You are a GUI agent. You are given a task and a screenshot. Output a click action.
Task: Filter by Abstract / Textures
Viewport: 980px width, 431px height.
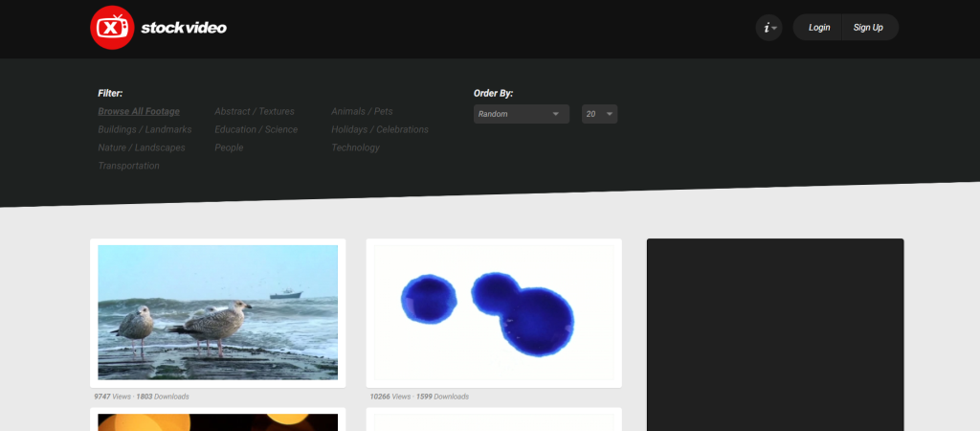255,111
